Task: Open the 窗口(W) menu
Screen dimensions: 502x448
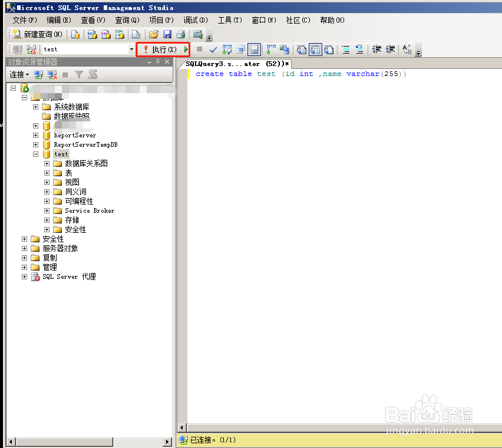Action: (x=264, y=20)
